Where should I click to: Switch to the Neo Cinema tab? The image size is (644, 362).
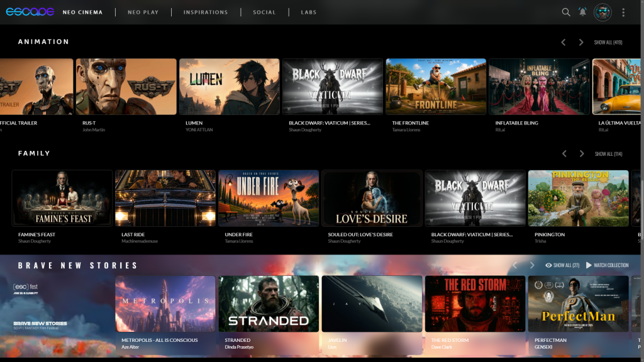[82, 13]
